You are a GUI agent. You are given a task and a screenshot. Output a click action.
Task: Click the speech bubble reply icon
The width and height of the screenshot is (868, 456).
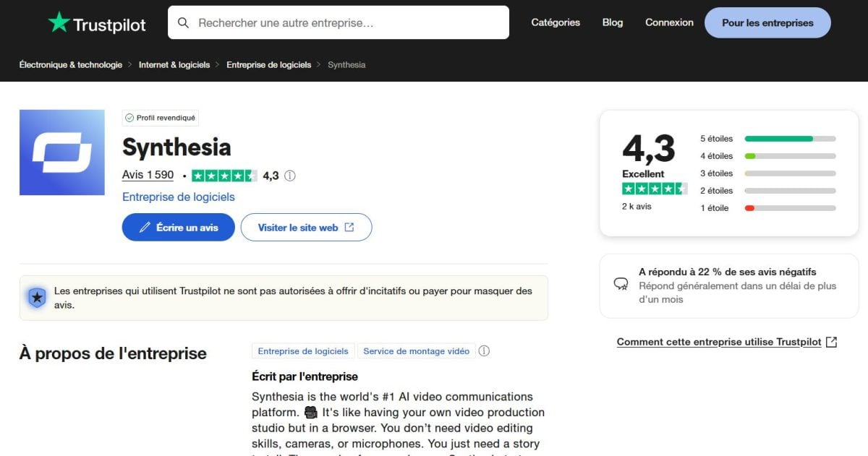(x=621, y=284)
